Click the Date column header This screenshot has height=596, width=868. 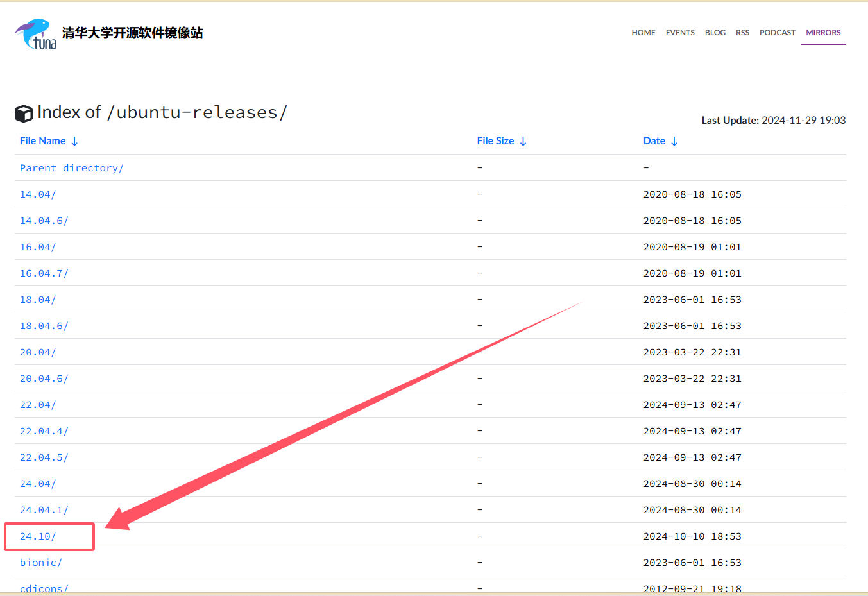654,141
